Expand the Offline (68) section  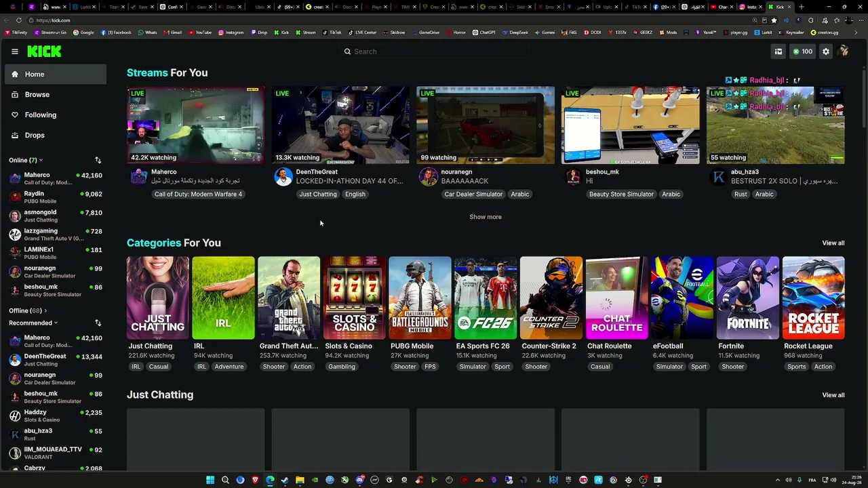(28, 310)
